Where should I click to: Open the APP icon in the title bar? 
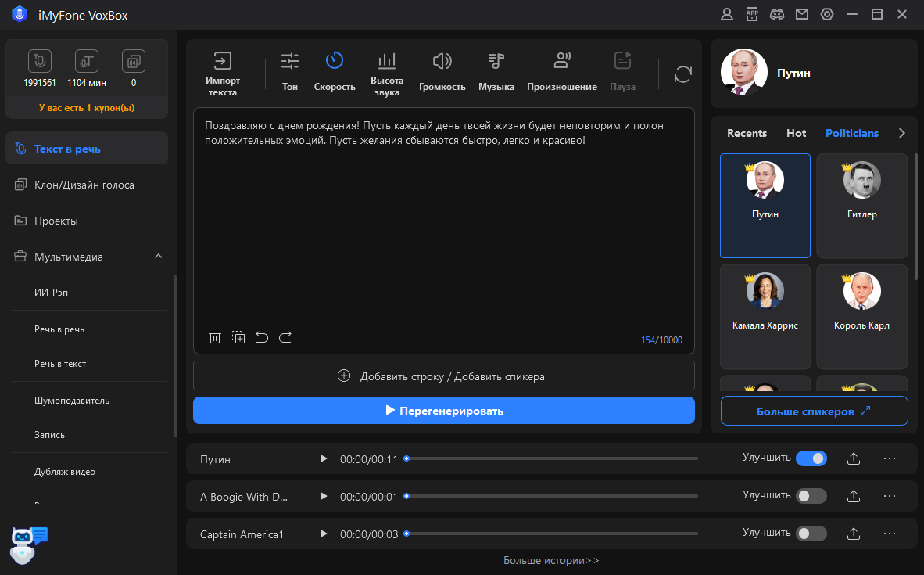tap(752, 15)
